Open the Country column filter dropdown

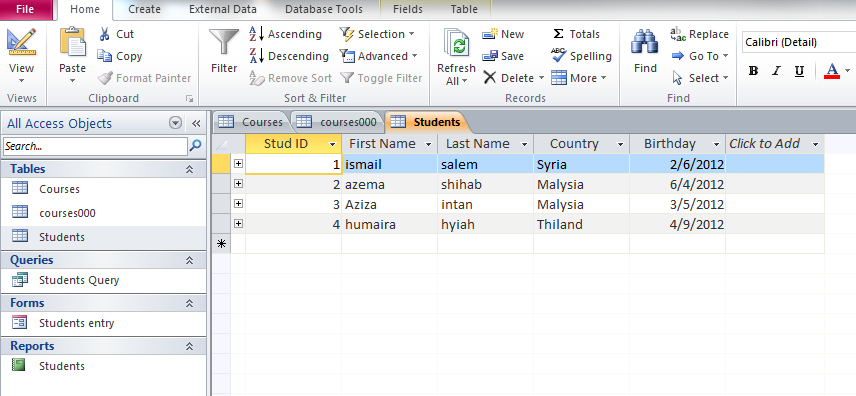[x=621, y=144]
